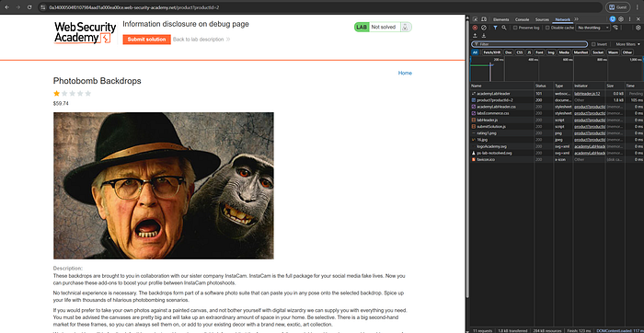644x333 pixels.
Task: Open DevTools settings gear in the top bar
Action: (x=621, y=19)
